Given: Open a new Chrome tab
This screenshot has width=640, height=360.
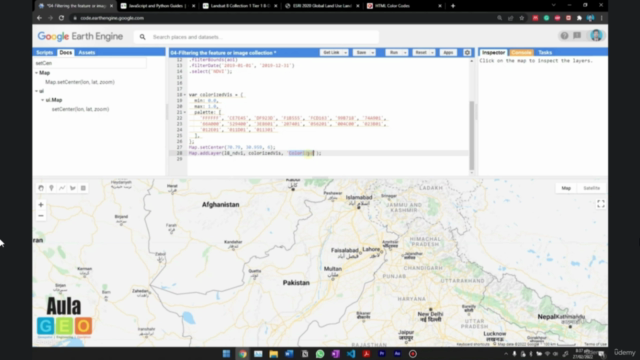Looking at the screenshot, I should [453, 6].
